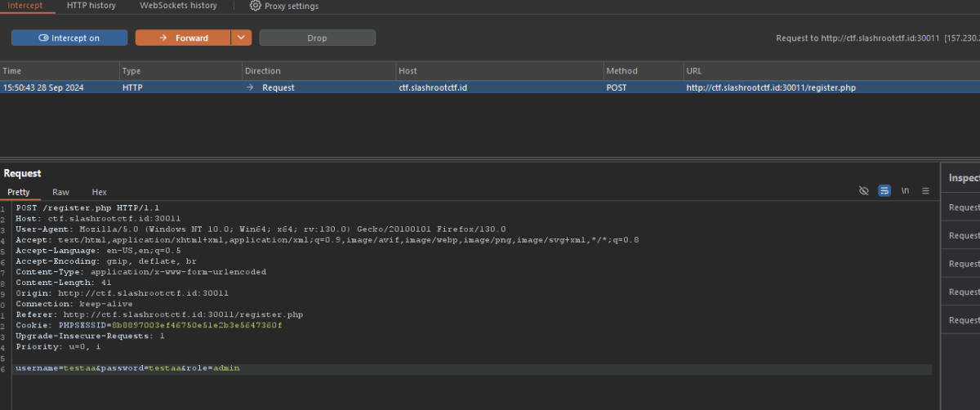Sort by Direction column header

coord(318,71)
